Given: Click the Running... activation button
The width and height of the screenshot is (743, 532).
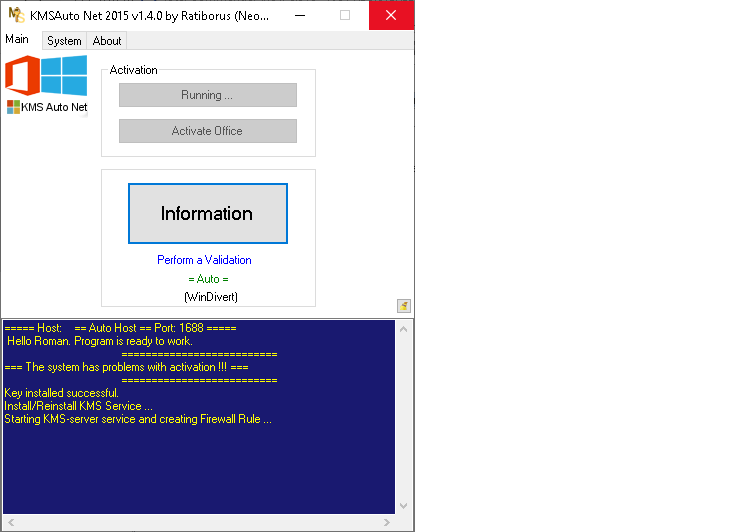Looking at the screenshot, I should pos(208,95).
